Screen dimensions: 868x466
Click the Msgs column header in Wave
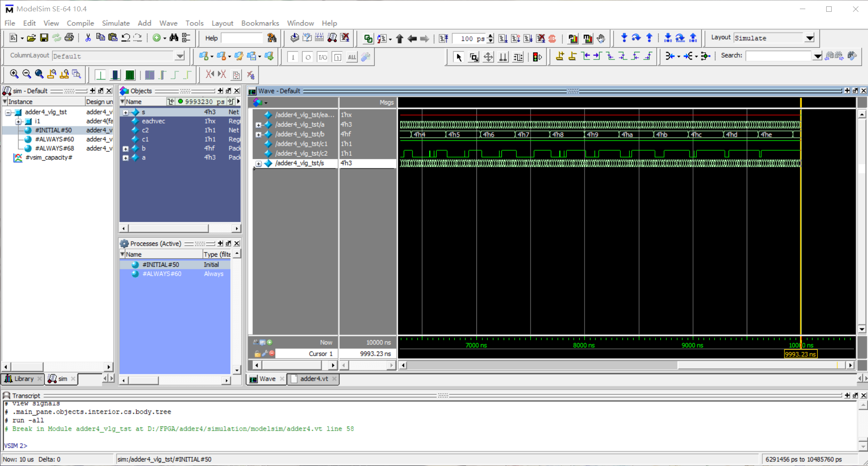coord(368,103)
